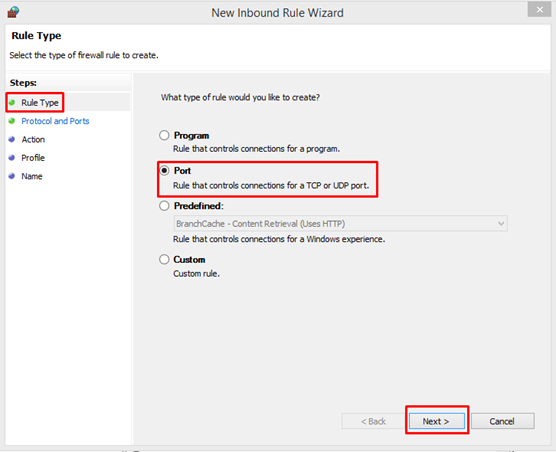Click green bullet next to Protocol and Ports
This screenshot has height=452, width=556.
[x=12, y=121]
